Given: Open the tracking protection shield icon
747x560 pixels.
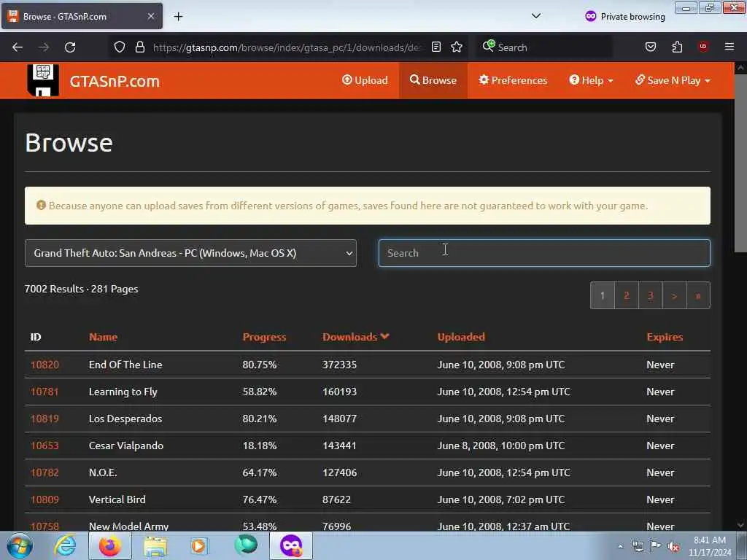Looking at the screenshot, I should coord(120,47).
